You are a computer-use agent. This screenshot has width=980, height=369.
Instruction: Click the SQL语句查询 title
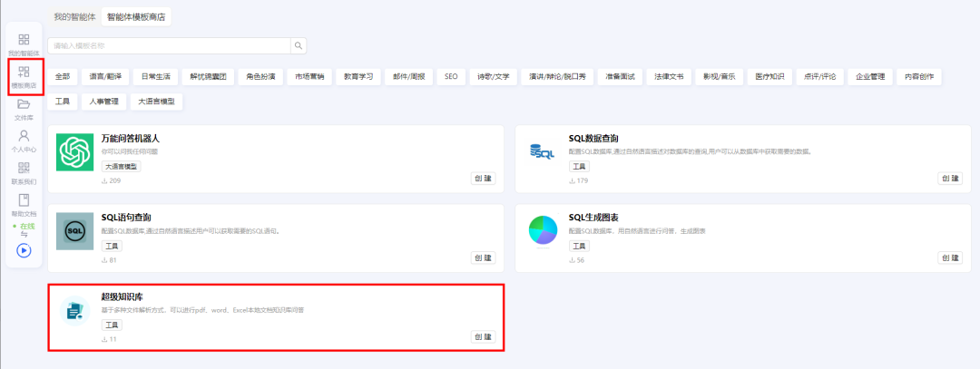(x=125, y=218)
